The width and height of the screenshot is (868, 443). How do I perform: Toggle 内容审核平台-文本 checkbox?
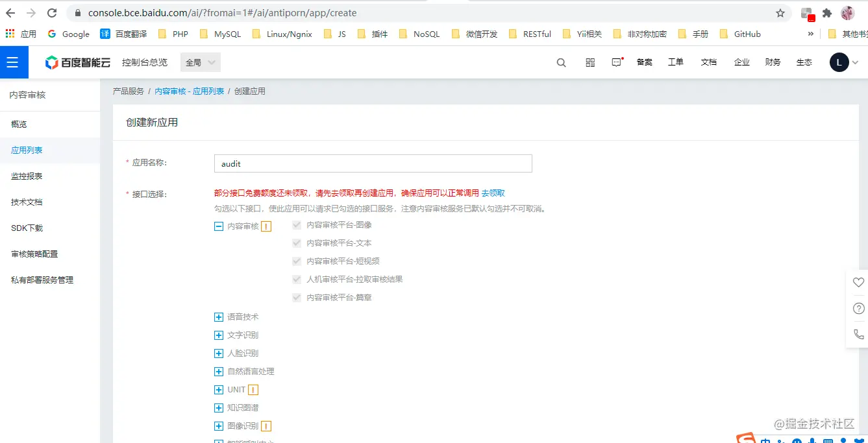coord(297,243)
